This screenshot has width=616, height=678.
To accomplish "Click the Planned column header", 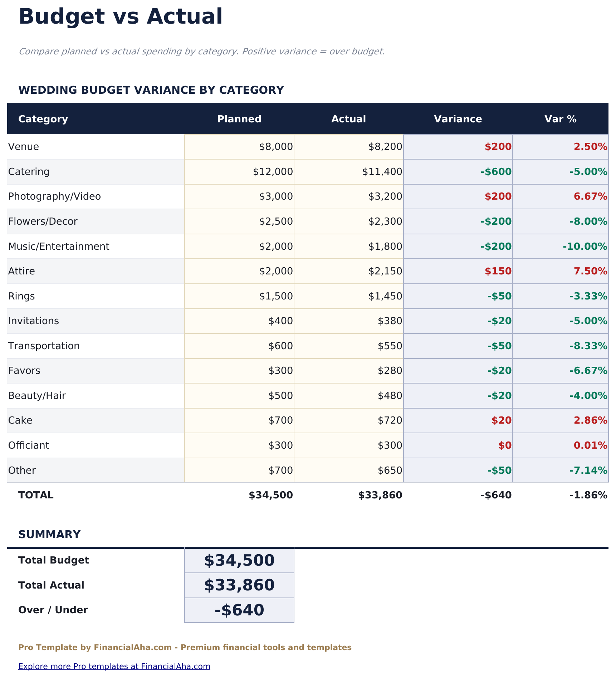I will coord(239,119).
